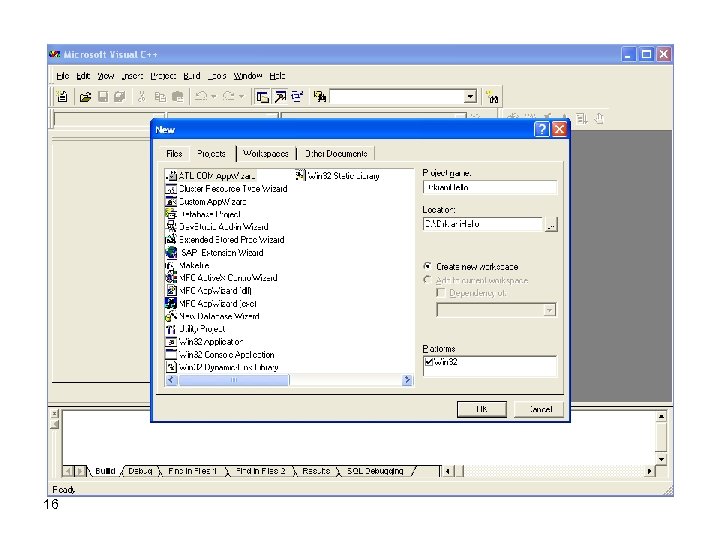The image size is (720, 540).
Task: Click the Project name input field
Action: [x=489, y=187]
